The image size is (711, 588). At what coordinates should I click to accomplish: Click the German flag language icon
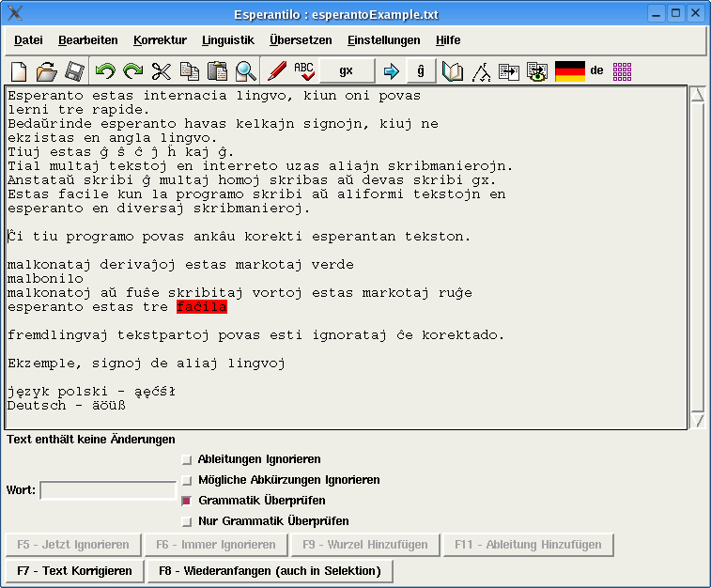click(x=570, y=71)
